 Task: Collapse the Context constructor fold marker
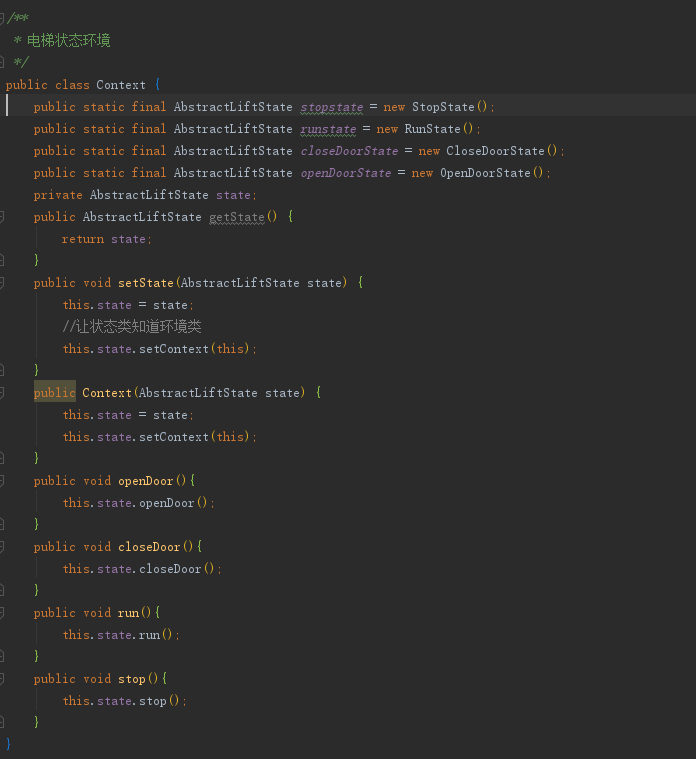click(2, 393)
